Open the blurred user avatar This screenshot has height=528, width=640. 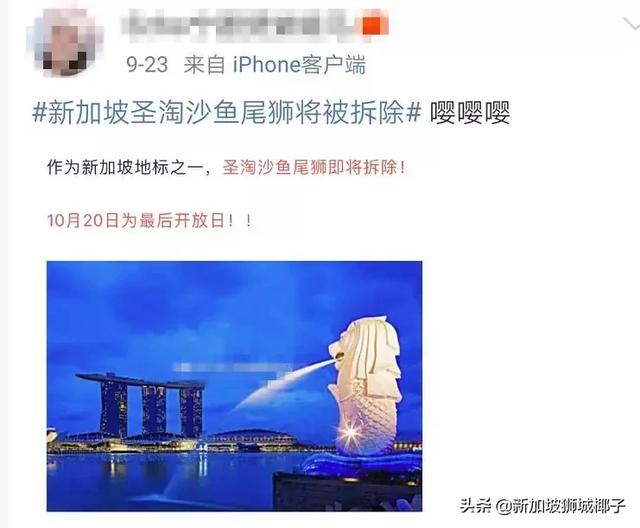(65, 42)
